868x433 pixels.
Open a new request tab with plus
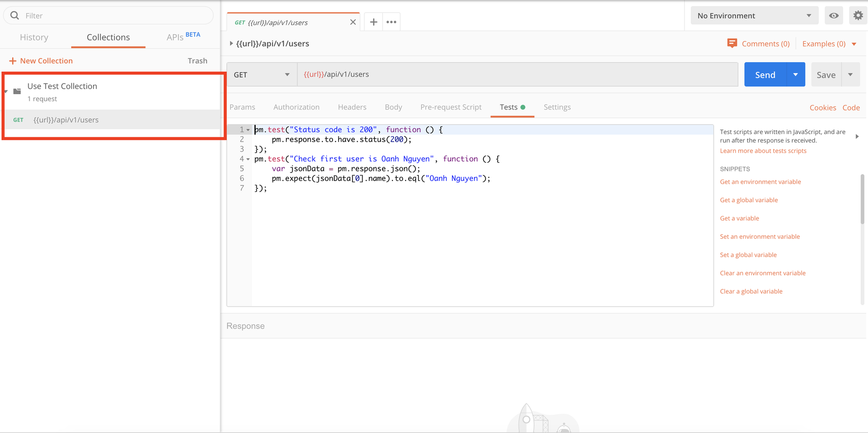tap(374, 22)
